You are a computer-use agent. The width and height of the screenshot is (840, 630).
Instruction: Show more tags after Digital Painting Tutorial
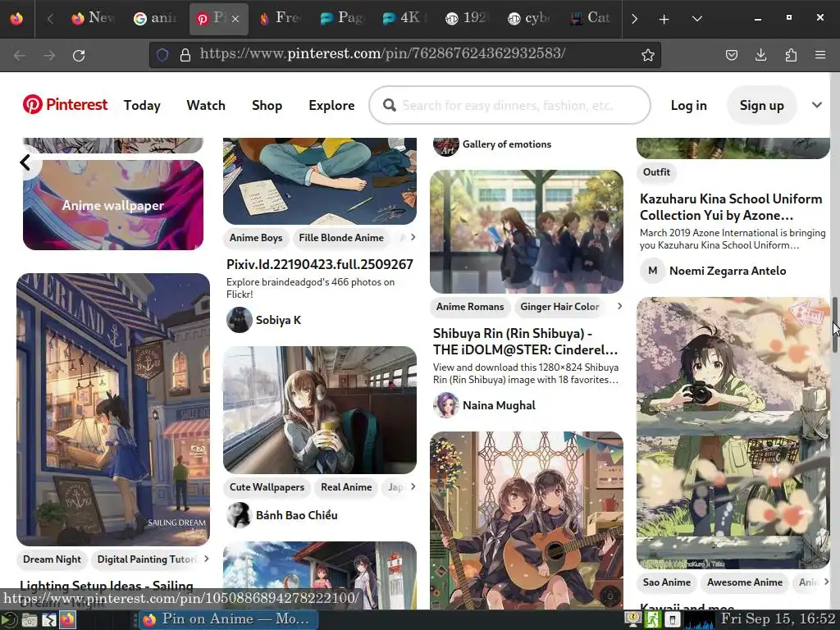[x=206, y=559]
